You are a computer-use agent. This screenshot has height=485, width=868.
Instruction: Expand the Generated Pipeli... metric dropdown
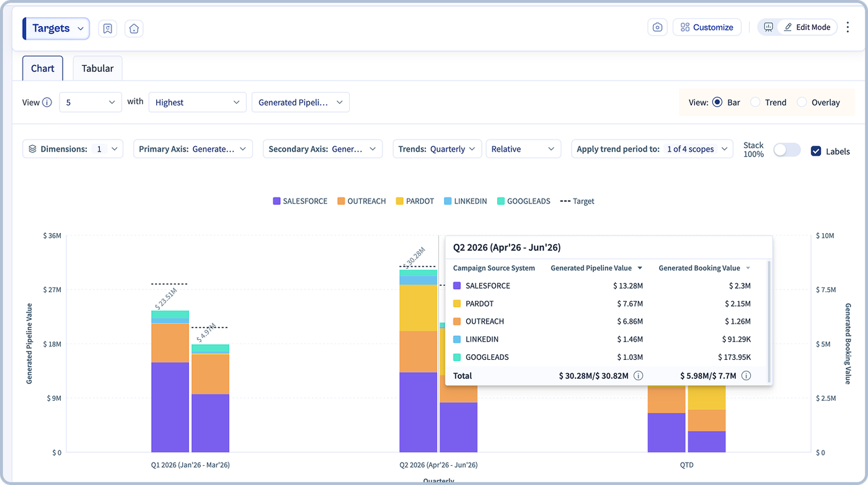pyautogui.click(x=301, y=102)
